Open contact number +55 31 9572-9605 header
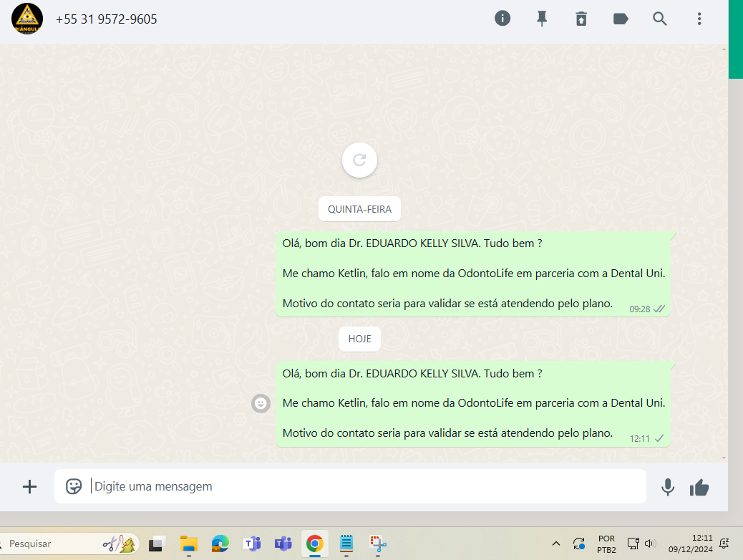The height and width of the screenshot is (560, 743). coord(106,19)
